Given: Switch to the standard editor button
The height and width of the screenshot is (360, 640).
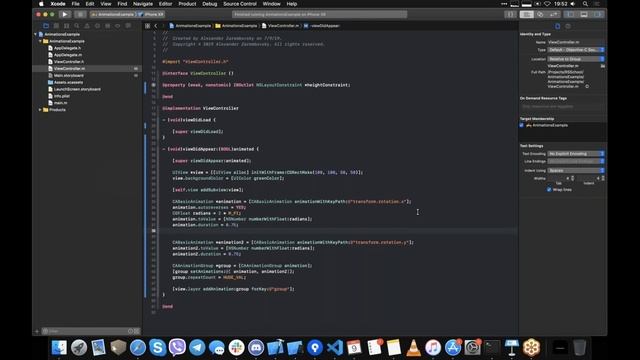Looking at the screenshot, I should click(x=527, y=14).
